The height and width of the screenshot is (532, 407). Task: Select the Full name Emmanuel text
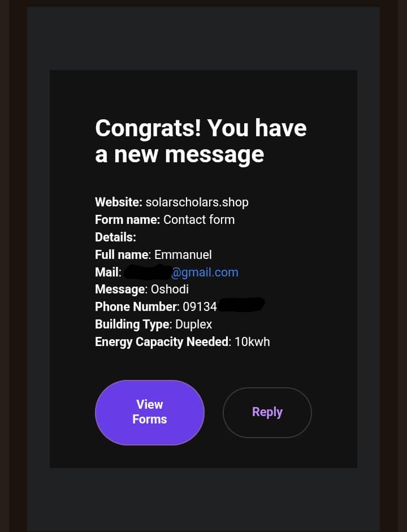(183, 254)
